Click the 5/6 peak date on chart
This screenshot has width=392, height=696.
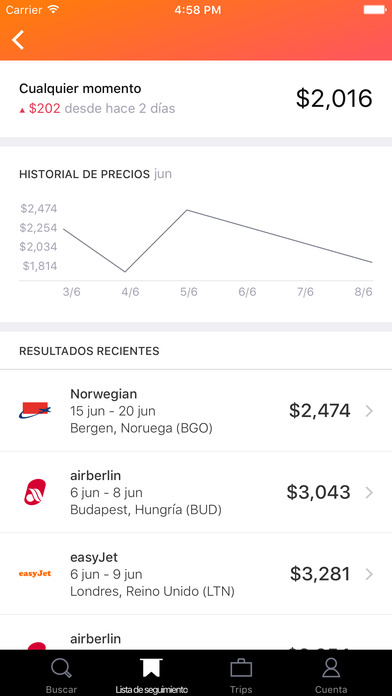coord(189,293)
